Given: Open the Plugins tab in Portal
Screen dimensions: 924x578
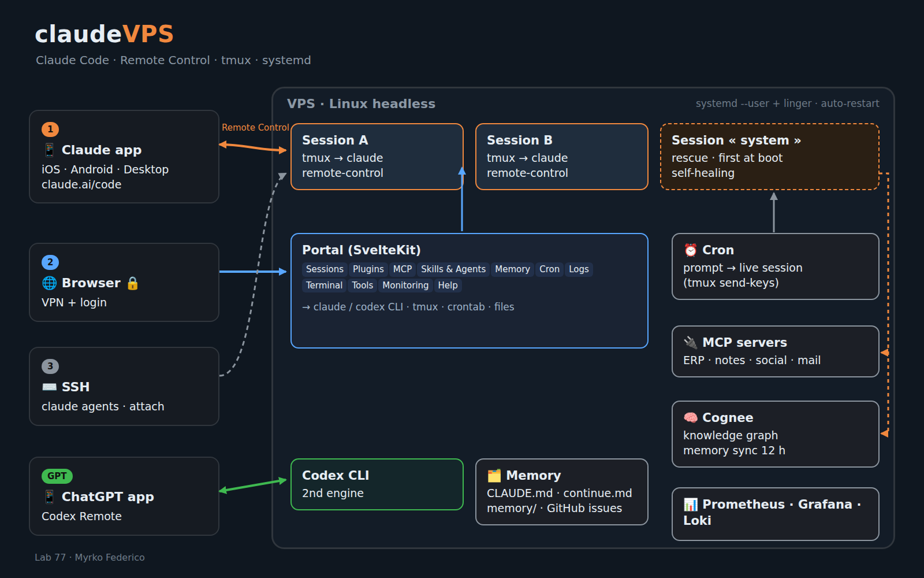Looking at the screenshot, I should click(368, 269).
